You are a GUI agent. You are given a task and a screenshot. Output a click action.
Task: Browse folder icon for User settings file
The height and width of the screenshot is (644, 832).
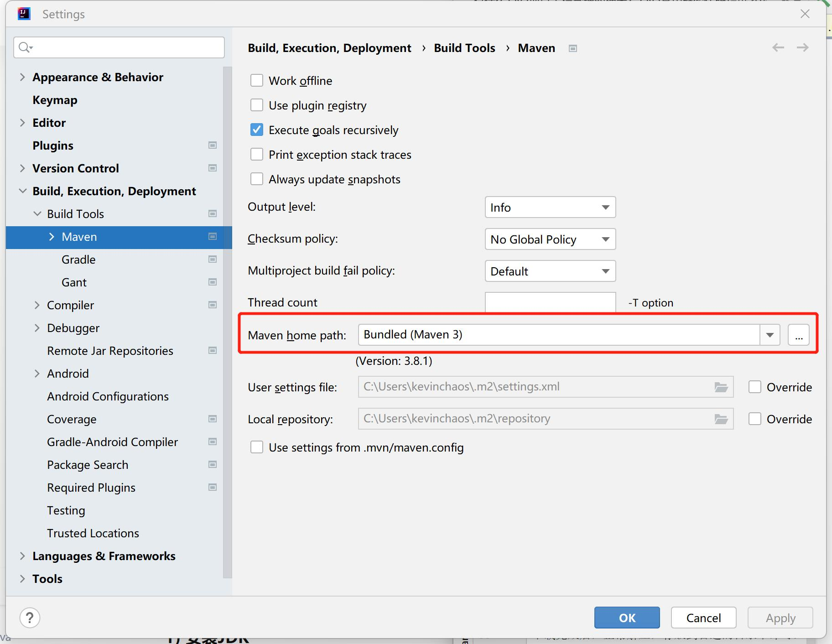click(721, 387)
